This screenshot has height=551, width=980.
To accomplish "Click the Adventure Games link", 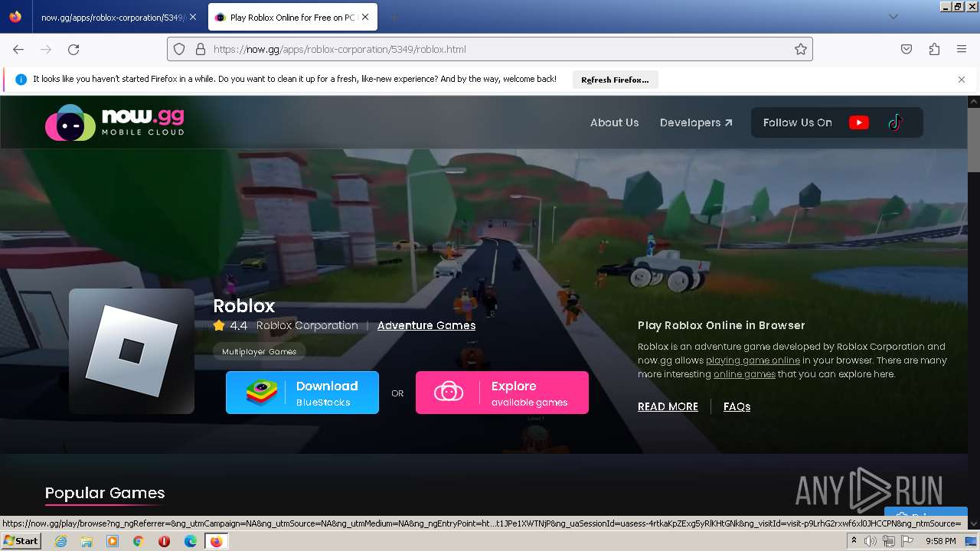I will pos(426,325).
